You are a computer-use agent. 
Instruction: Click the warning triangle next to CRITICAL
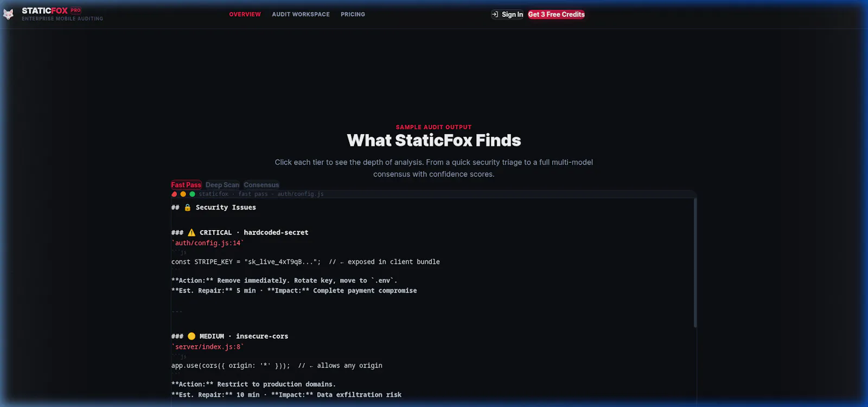192,232
